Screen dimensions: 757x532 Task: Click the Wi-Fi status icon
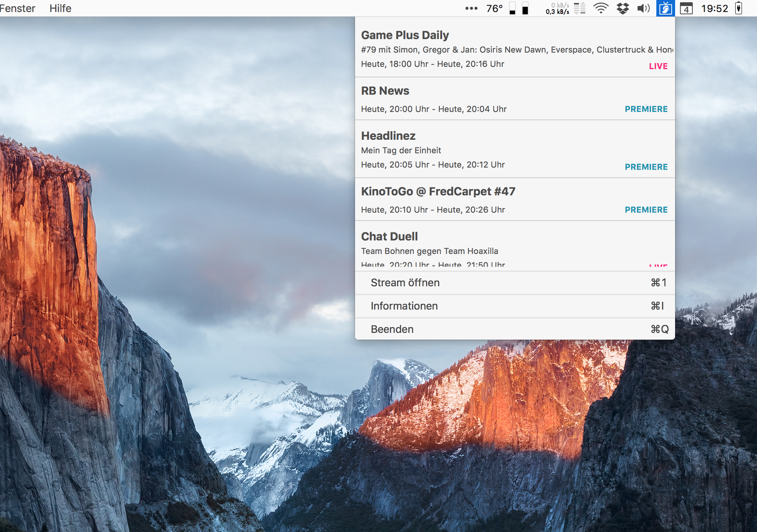click(601, 8)
